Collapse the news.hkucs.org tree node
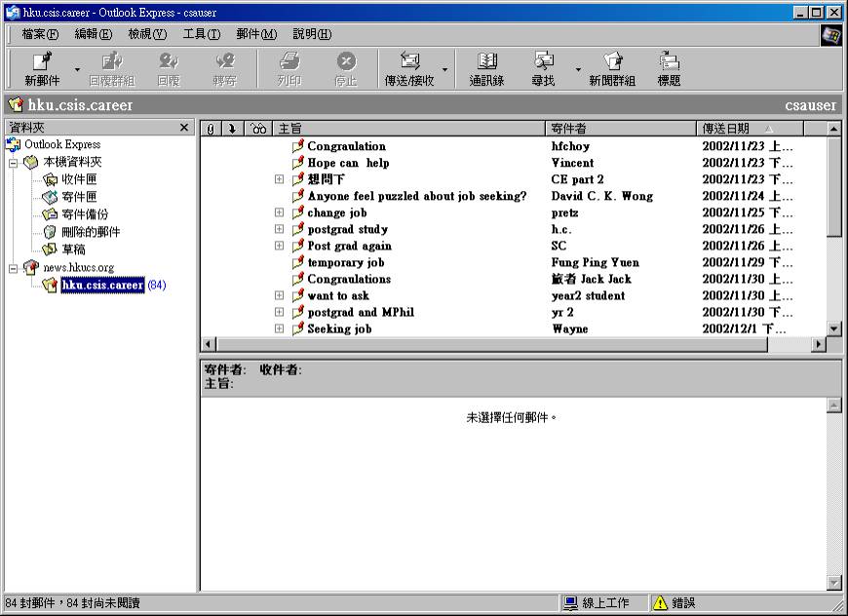This screenshot has width=848, height=616. click(13, 268)
